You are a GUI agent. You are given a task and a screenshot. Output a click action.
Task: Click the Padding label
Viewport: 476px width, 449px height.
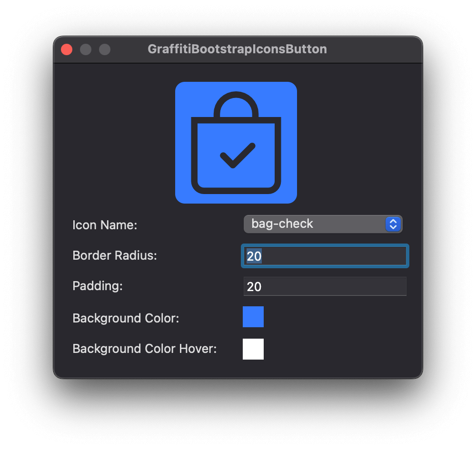[x=98, y=286]
